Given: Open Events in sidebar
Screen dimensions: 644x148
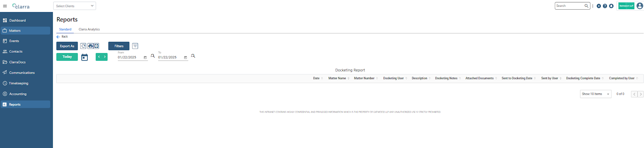Looking at the screenshot, I should (26, 41).
